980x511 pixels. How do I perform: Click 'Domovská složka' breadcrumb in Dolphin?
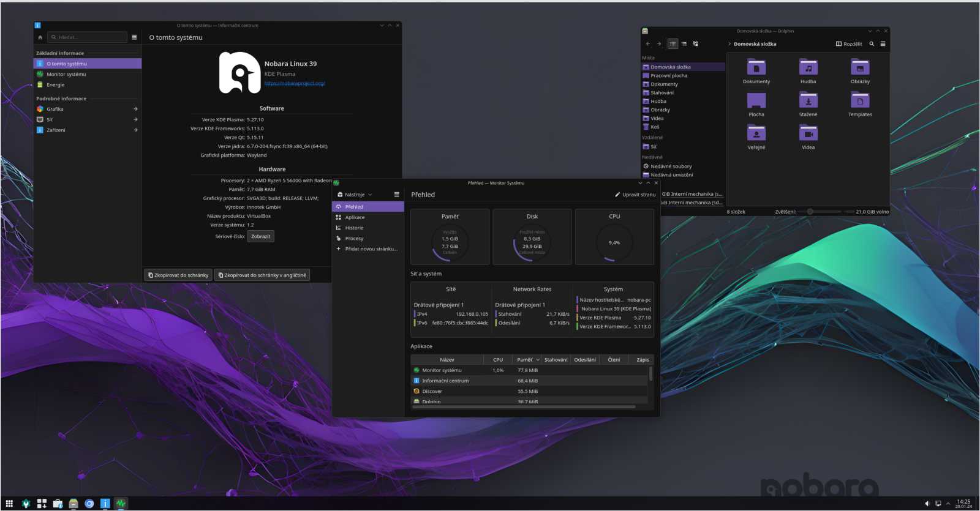[755, 44]
